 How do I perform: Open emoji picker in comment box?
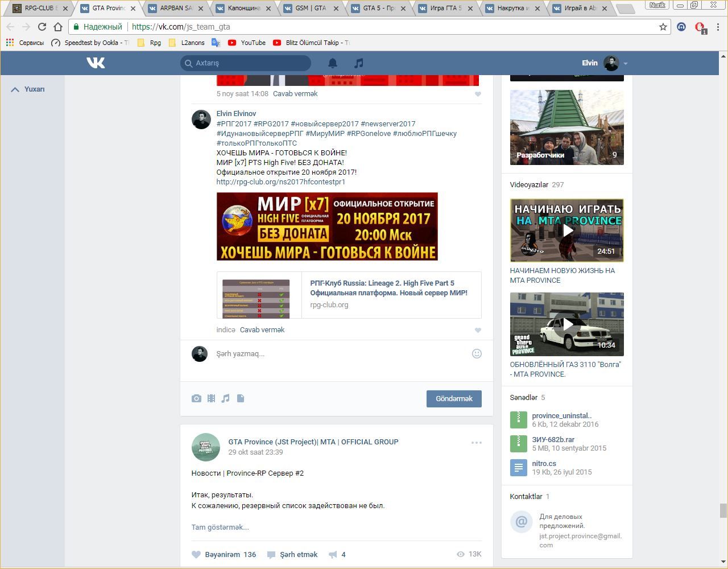tap(477, 353)
